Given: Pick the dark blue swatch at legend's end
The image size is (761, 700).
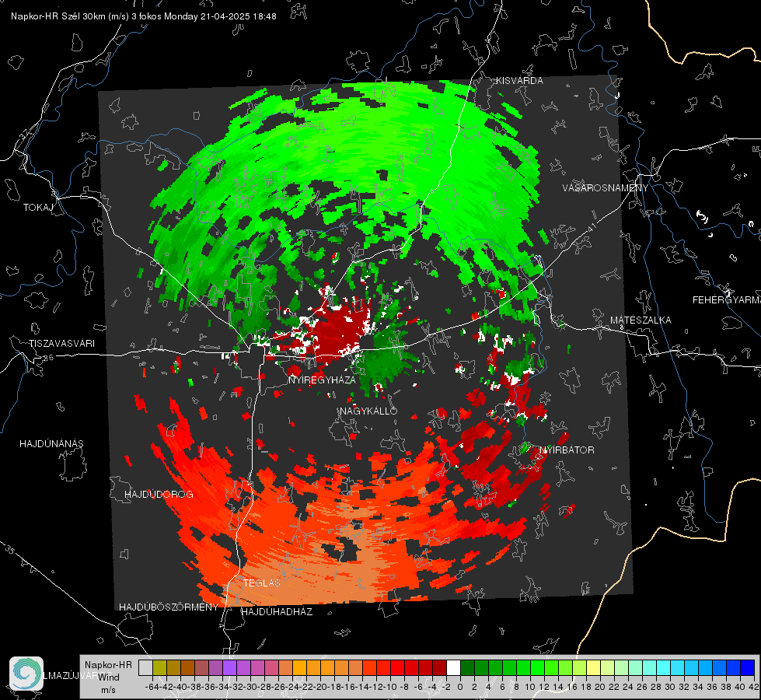Looking at the screenshot, I should 748,668.
